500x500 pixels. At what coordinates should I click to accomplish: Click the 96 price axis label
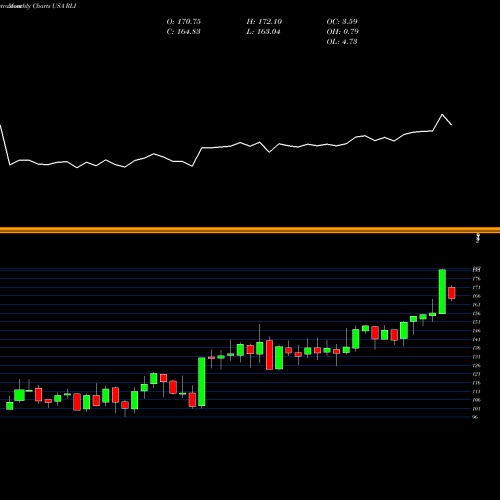pos(476,417)
